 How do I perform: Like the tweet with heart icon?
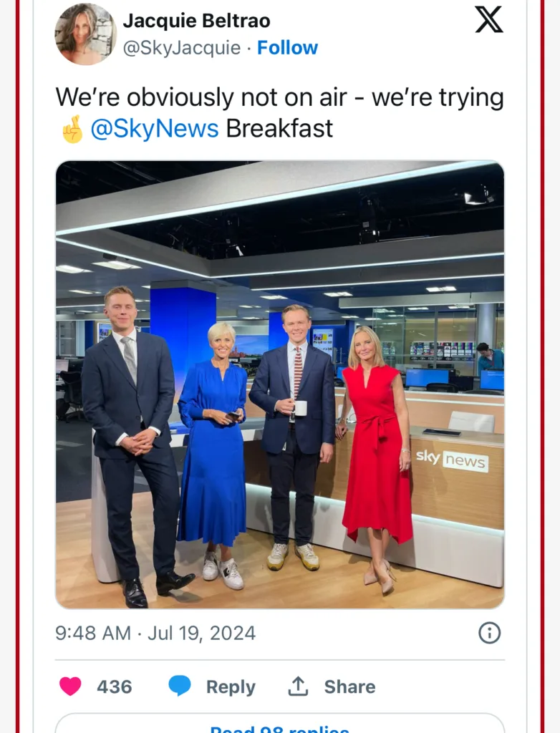click(x=71, y=686)
